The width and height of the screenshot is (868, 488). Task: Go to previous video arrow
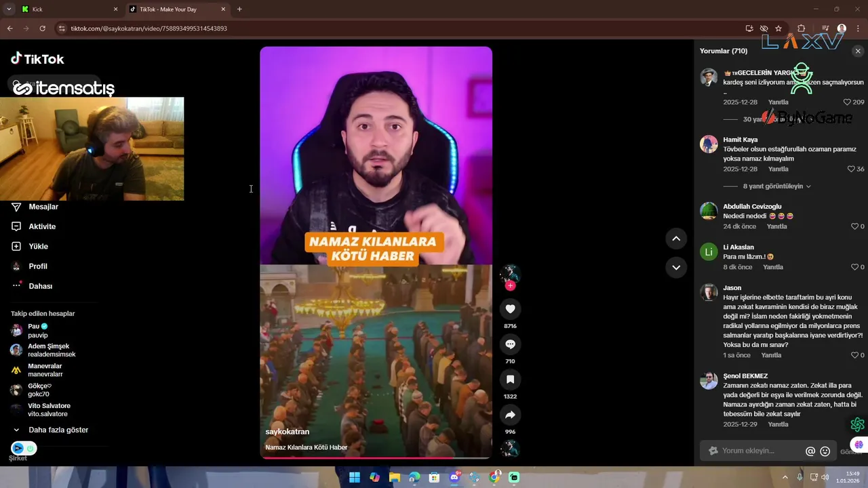tap(676, 239)
